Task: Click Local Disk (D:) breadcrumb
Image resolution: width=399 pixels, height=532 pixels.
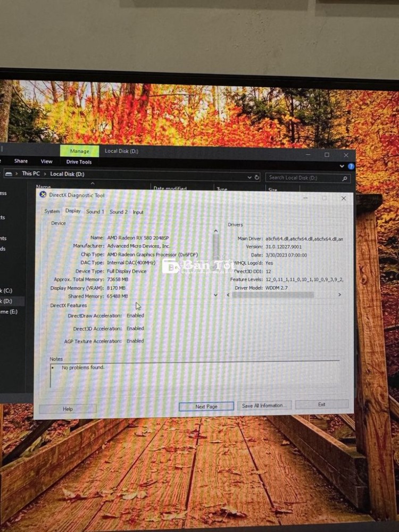Action: 67,174
